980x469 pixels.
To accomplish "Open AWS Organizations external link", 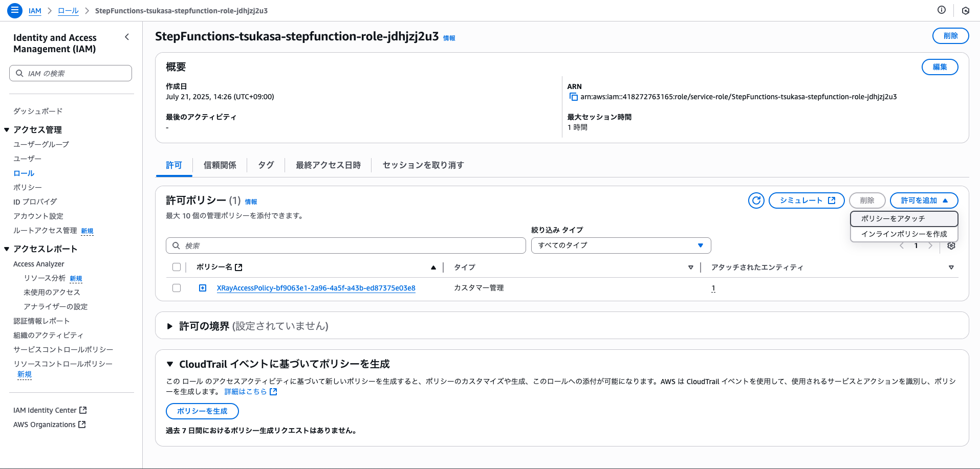I will 50,425.
